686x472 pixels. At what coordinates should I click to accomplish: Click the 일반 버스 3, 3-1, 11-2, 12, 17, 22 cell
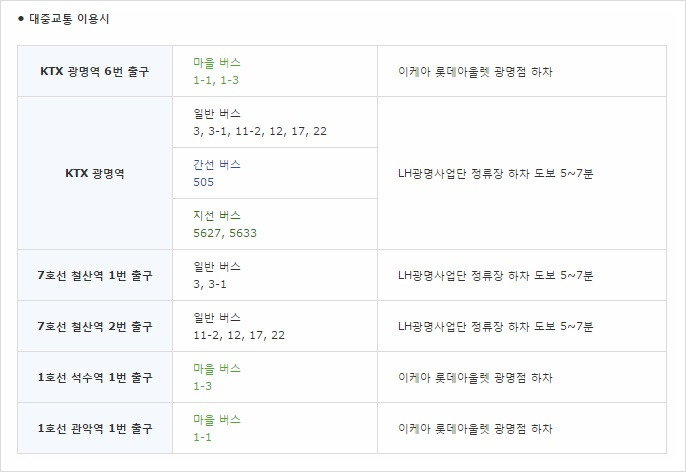point(275,122)
